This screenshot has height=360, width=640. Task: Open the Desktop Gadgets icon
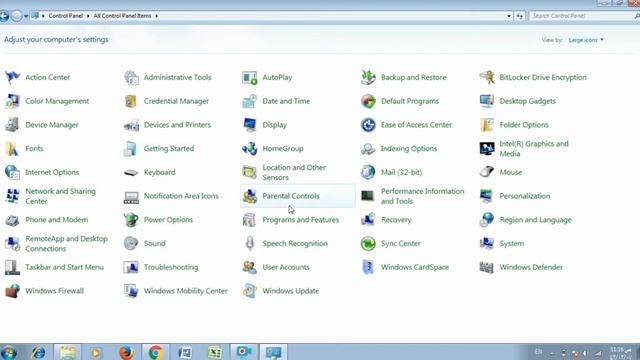pos(487,101)
